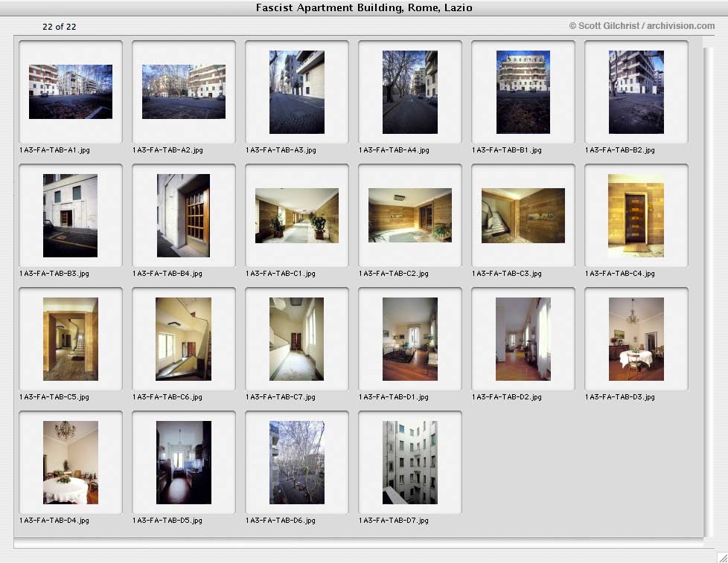Screen dimensions: 728x563
Task: Click the file name 1A3-FA-TAB-A1.jpg
Action: [54, 150]
